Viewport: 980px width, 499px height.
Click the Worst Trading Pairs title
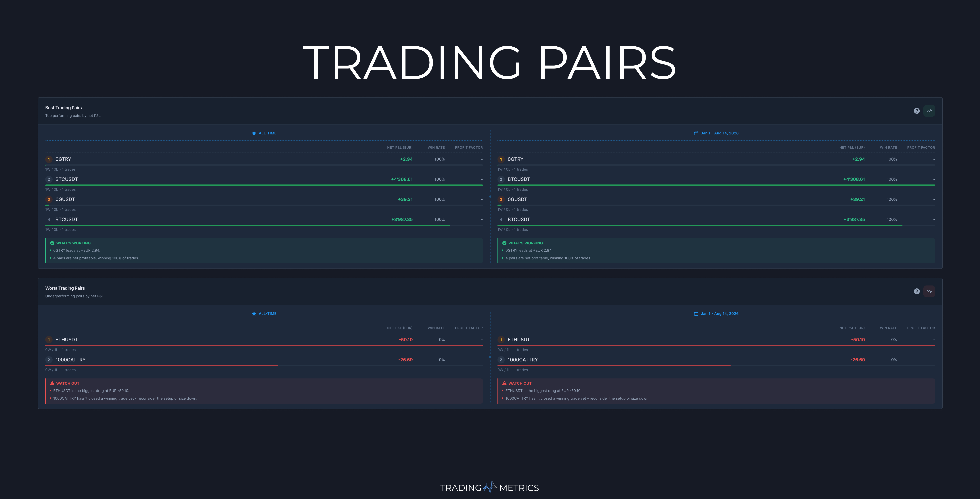65,288
